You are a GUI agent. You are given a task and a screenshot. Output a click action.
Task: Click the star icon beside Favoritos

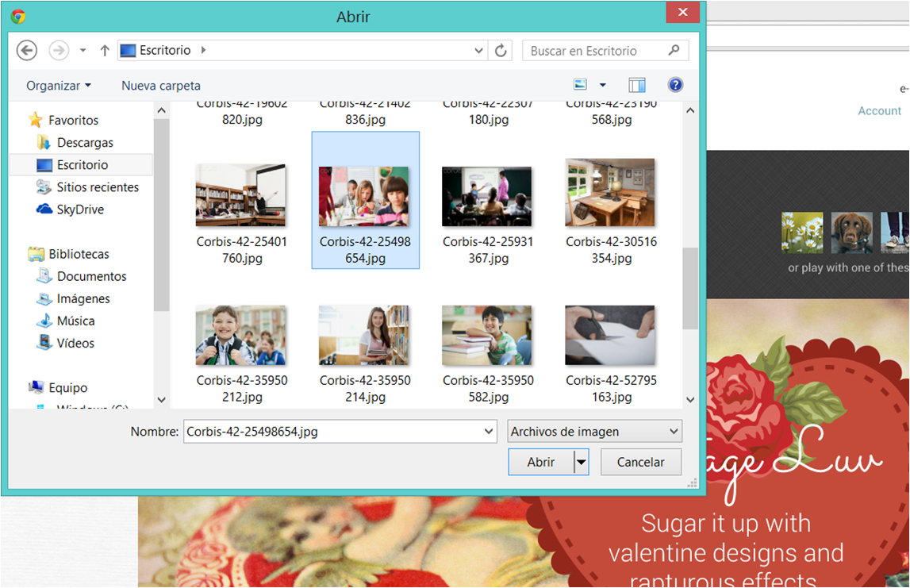tap(36, 120)
